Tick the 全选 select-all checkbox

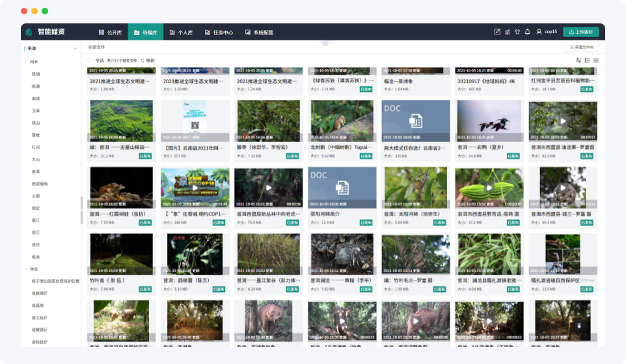pyautogui.click(x=90, y=60)
